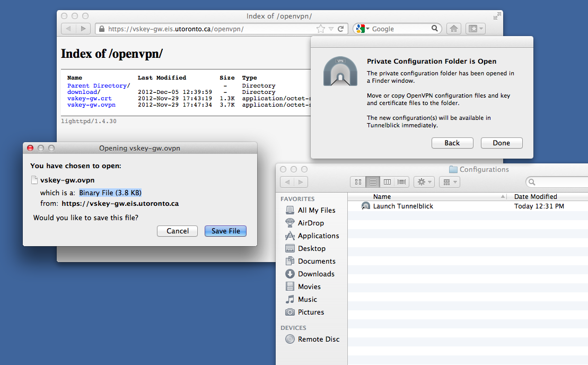Go to the browser home page
The height and width of the screenshot is (365, 588).
pyautogui.click(x=454, y=29)
